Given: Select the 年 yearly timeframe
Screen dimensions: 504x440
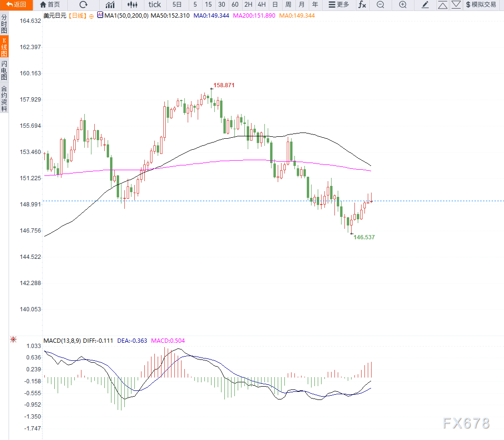Looking at the screenshot, I should pyautogui.click(x=315, y=4).
